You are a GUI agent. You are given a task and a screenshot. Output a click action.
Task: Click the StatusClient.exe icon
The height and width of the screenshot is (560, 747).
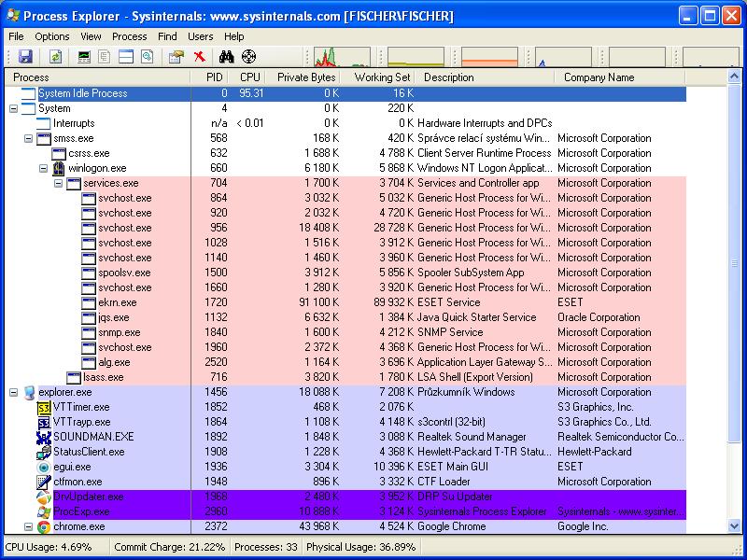44,452
